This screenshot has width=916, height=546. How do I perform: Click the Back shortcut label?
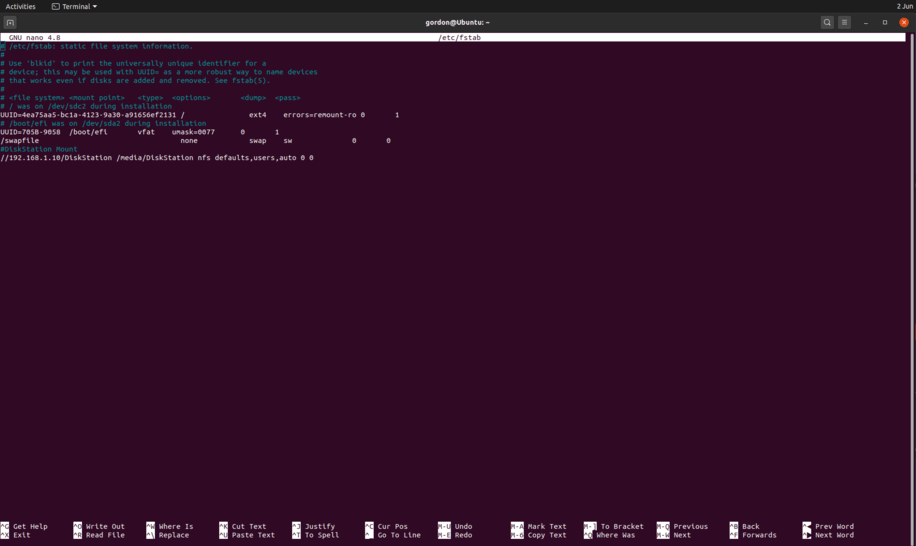[x=751, y=527]
